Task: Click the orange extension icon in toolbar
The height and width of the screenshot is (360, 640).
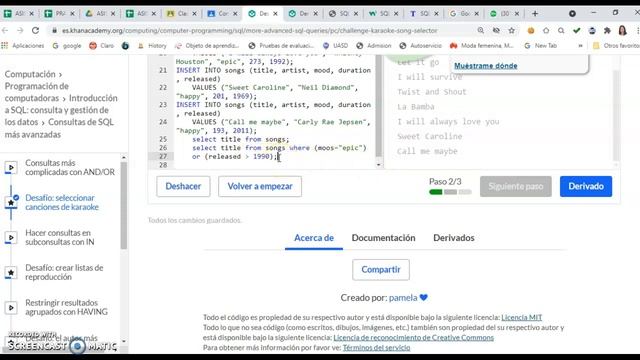Action: 531,30
